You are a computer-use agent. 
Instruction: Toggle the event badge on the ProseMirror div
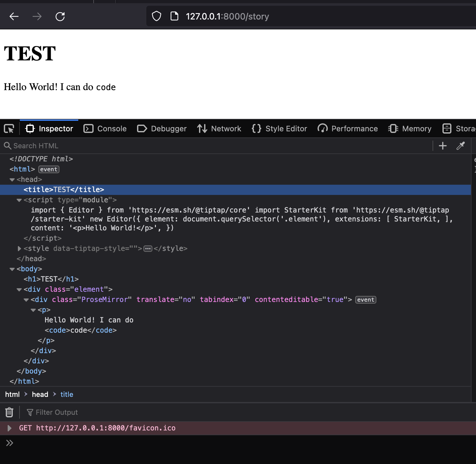(365, 299)
